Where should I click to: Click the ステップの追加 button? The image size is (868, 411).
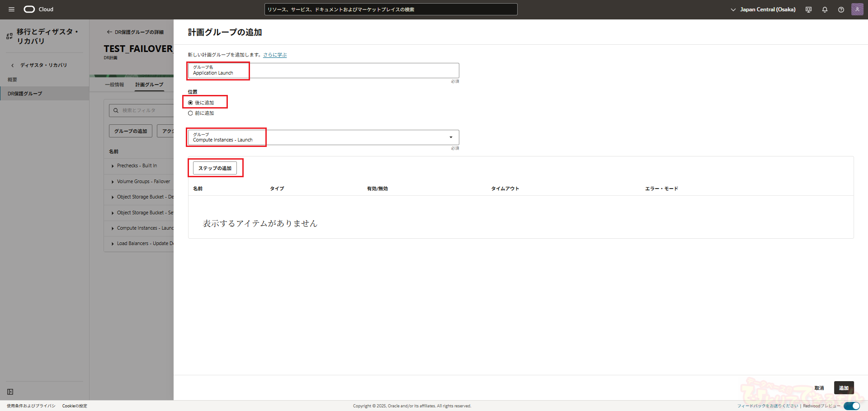point(215,168)
